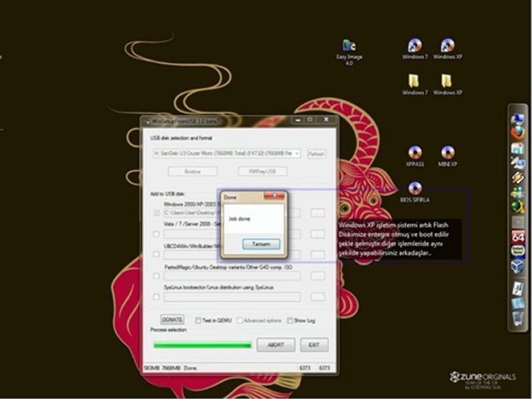This screenshot has height=399, width=532.
Task: Click the PartedMagic ISO path field
Action: pyautogui.click(x=232, y=276)
